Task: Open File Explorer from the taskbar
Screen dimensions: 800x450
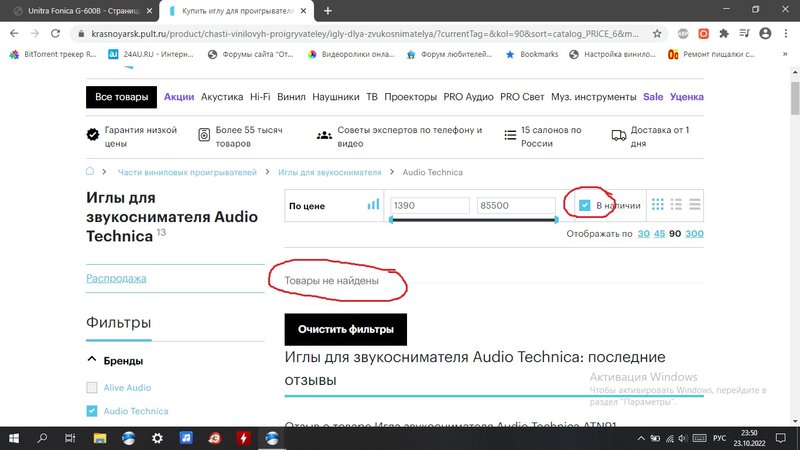Action: click(x=100, y=438)
